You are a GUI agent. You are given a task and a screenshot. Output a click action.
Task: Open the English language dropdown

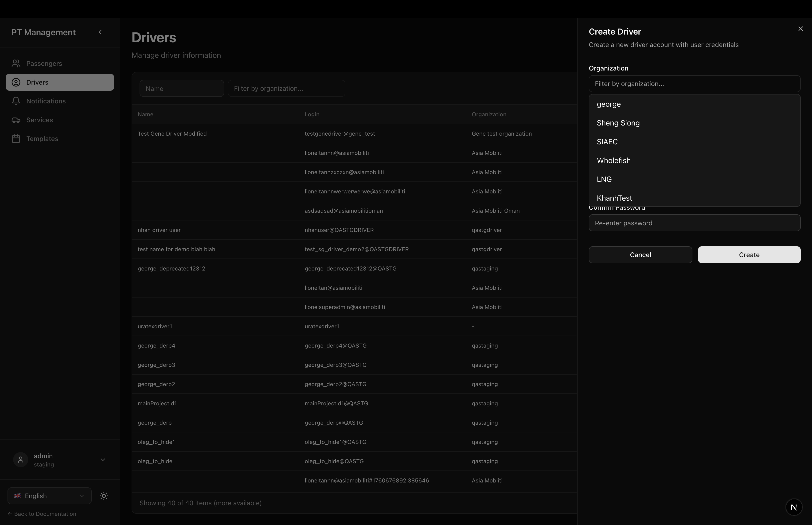(49, 496)
